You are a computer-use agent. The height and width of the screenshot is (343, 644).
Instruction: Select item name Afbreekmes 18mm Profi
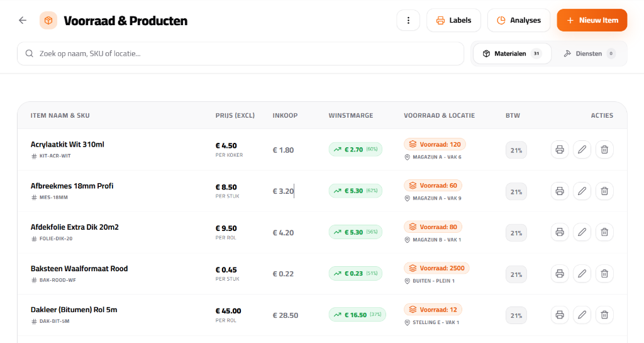pyautogui.click(x=72, y=186)
